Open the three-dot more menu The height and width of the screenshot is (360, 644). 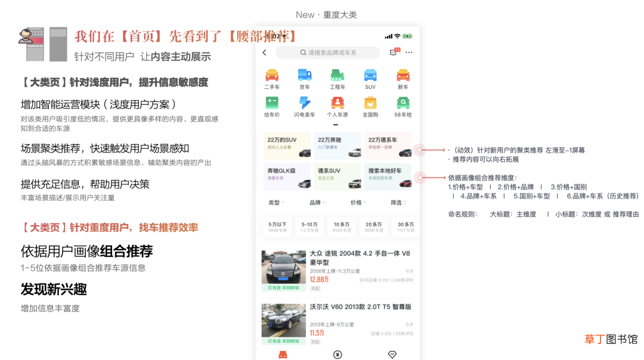point(409,52)
